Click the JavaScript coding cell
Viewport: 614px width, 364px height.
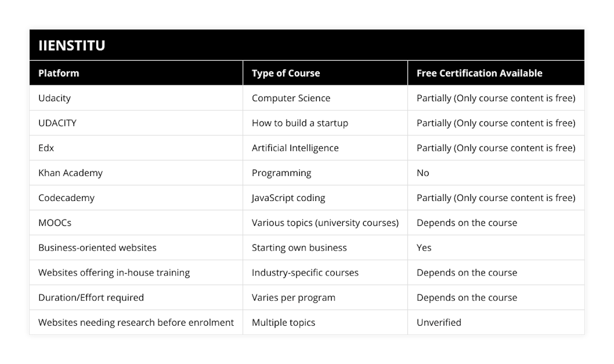pyautogui.click(x=288, y=198)
